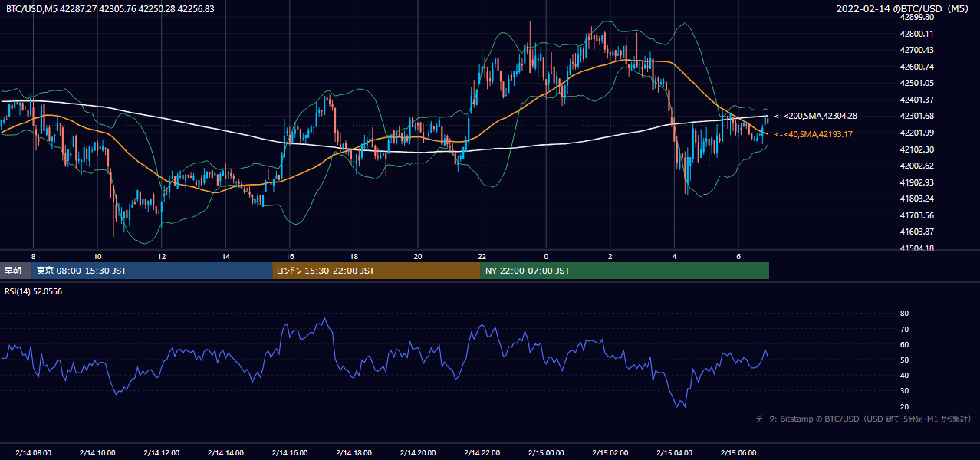The width and height of the screenshot is (980, 460).
Task: Click the RSI 40 level label
Action: (904, 375)
